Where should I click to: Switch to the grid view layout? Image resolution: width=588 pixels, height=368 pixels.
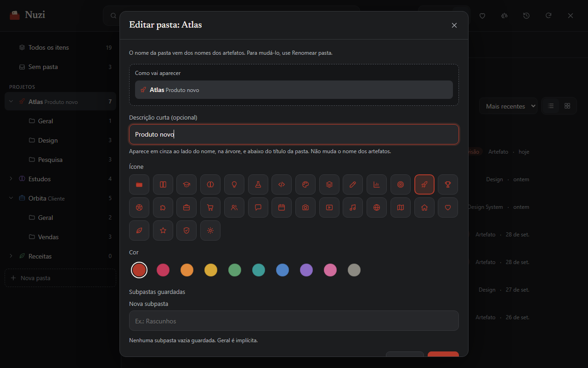coord(567,106)
